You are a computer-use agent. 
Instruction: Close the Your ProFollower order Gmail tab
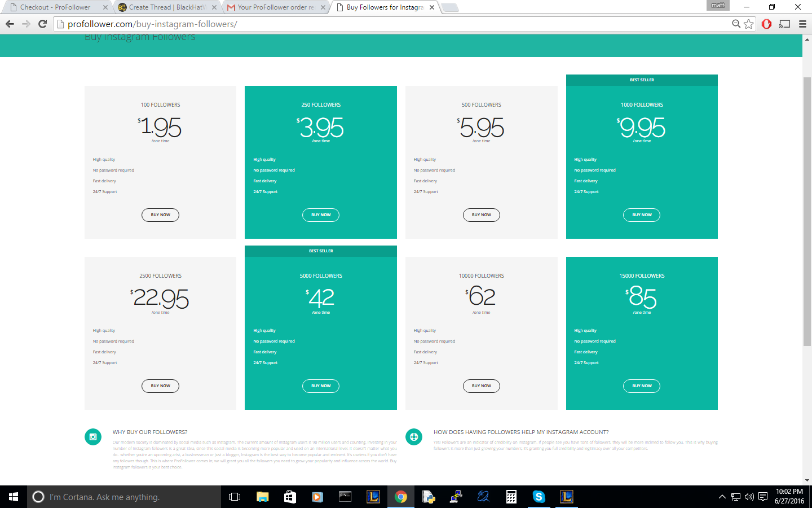tap(323, 7)
